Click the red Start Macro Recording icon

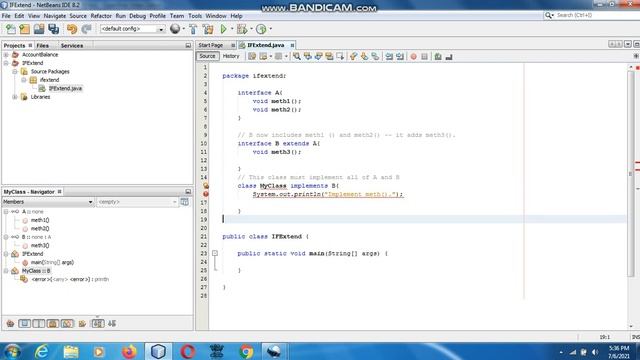click(413, 56)
